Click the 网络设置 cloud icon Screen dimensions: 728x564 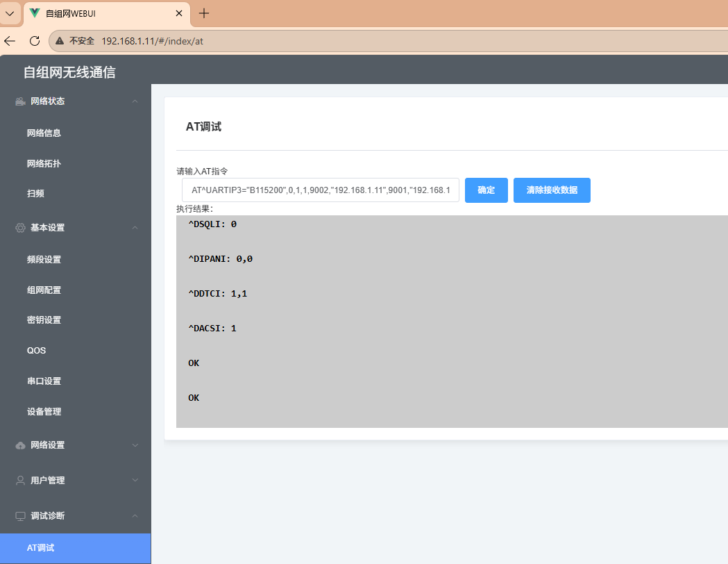(20, 445)
